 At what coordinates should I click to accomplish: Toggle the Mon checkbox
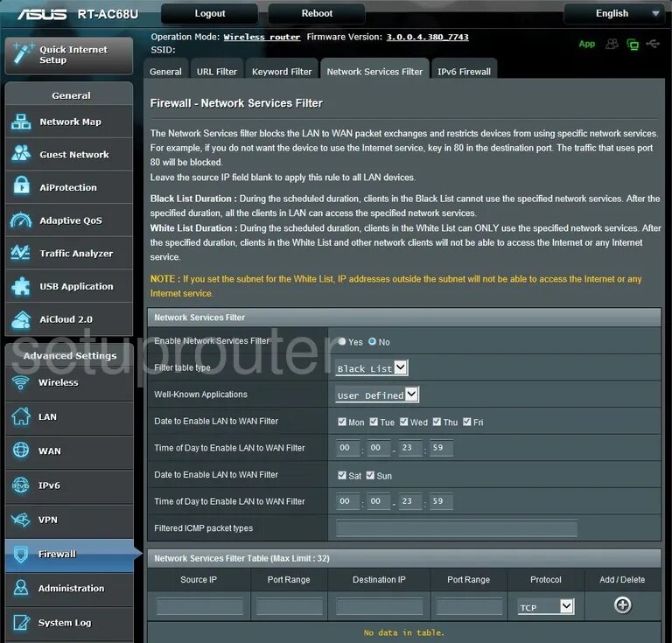tap(341, 422)
